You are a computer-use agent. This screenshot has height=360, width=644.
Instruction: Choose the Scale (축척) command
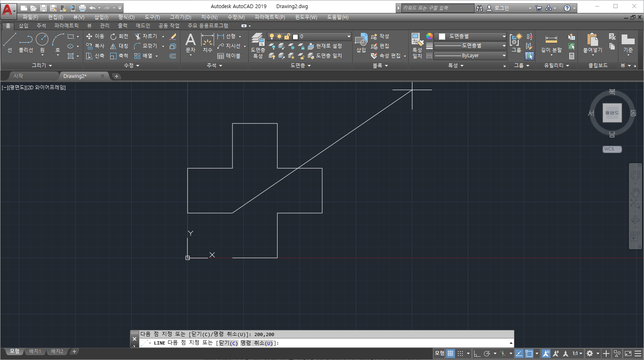pyautogui.click(x=119, y=56)
